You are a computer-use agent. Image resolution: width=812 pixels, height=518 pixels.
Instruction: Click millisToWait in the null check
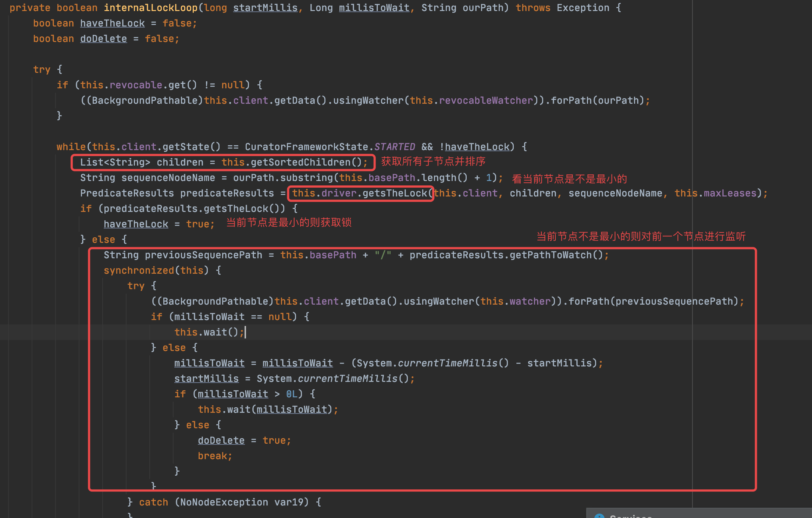click(209, 317)
